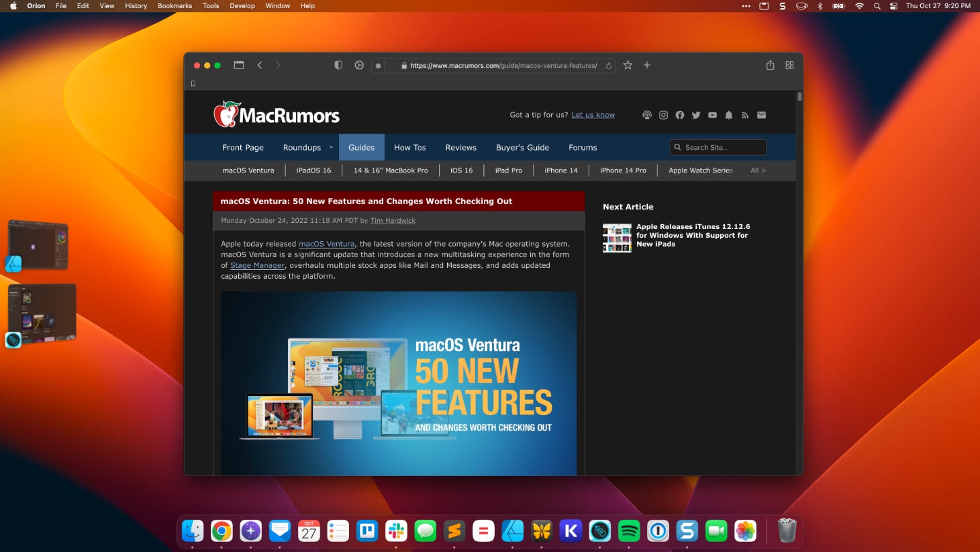The width and height of the screenshot is (980, 552).
Task: Click the bookmark icon below traffic lights
Action: pyautogui.click(x=193, y=84)
